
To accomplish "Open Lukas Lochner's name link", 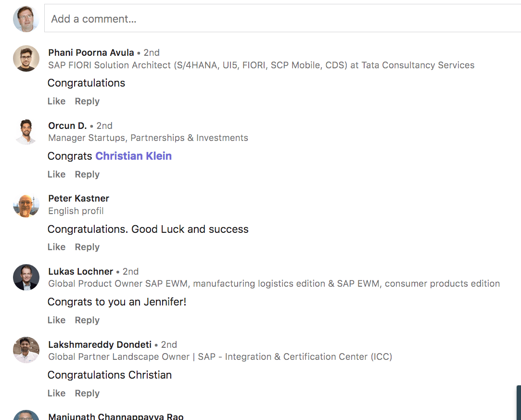I will point(81,271).
